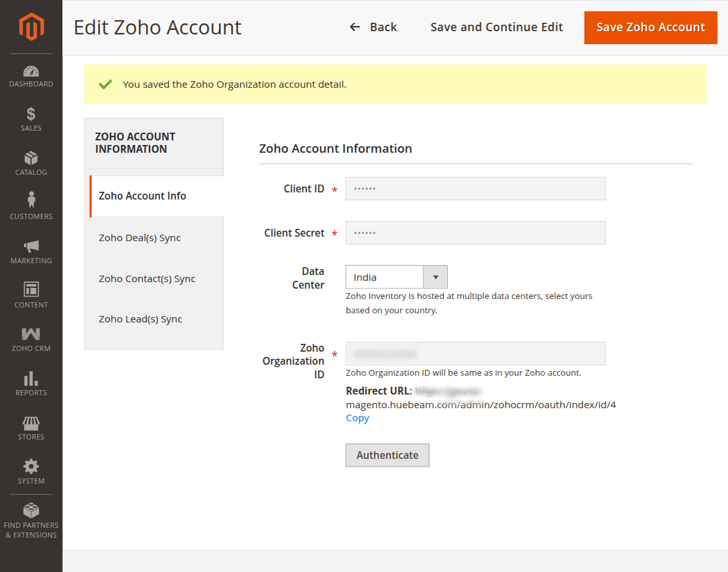Click the Edit Zoho Account page title
Image resolution: width=728 pixels, height=572 pixels.
coord(157,27)
